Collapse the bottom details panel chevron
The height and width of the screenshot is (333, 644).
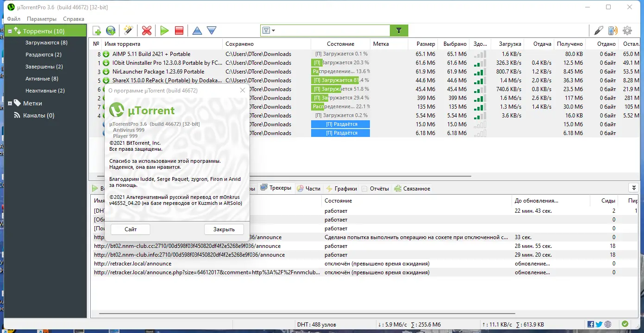[x=633, y=188]
